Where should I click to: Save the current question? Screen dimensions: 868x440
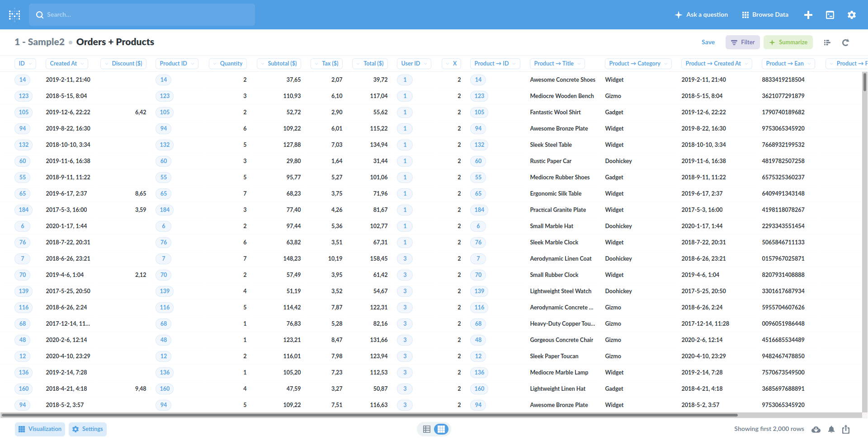tap(708, 42)
